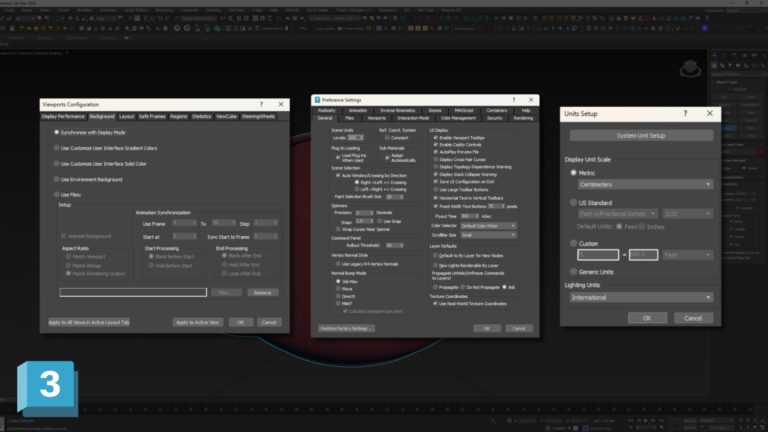The image size is (768, 432).
Task: Close the Units Setup dialog
Action: 710,113
